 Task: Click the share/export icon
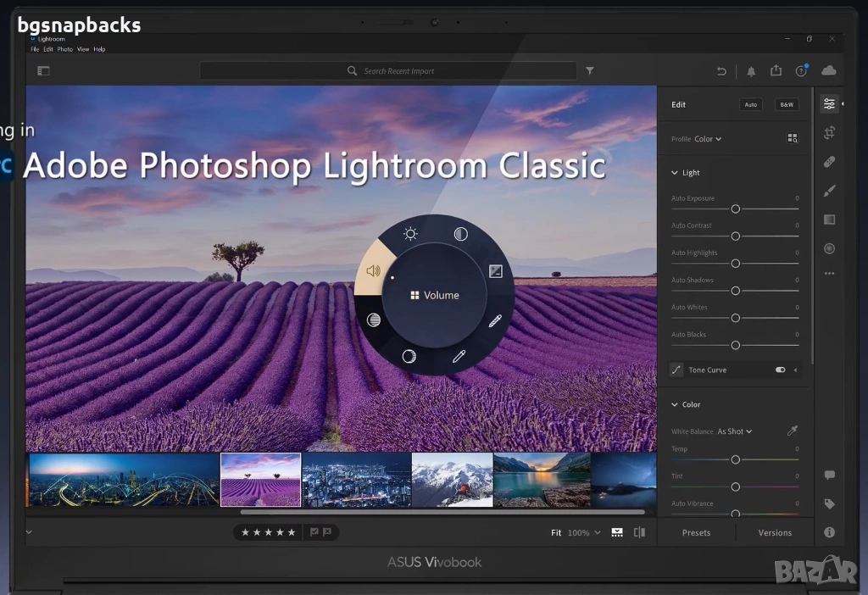(x=776, y=71)
